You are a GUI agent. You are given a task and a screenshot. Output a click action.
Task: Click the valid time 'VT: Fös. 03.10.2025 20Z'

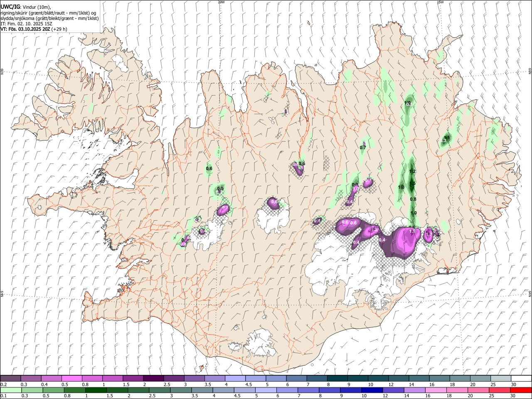(x=25, y=29)
